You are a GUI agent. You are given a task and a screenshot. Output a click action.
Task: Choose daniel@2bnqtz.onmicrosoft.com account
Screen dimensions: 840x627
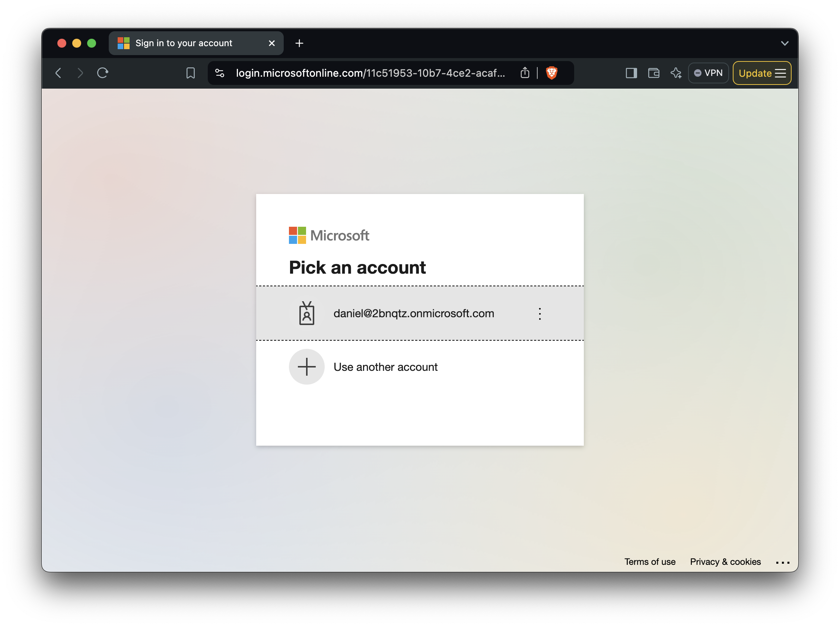coord(413,313)
